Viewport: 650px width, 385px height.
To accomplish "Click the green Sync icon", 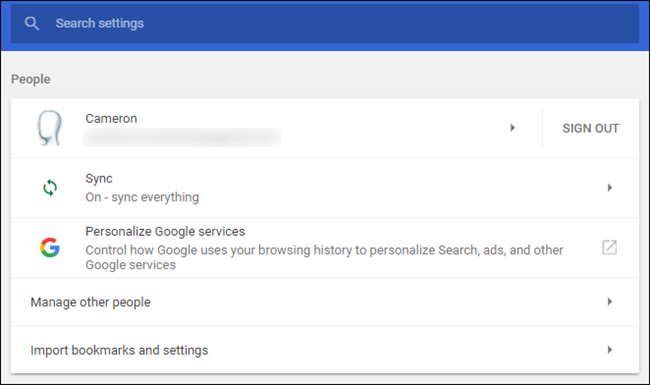I will coord(50,188).
